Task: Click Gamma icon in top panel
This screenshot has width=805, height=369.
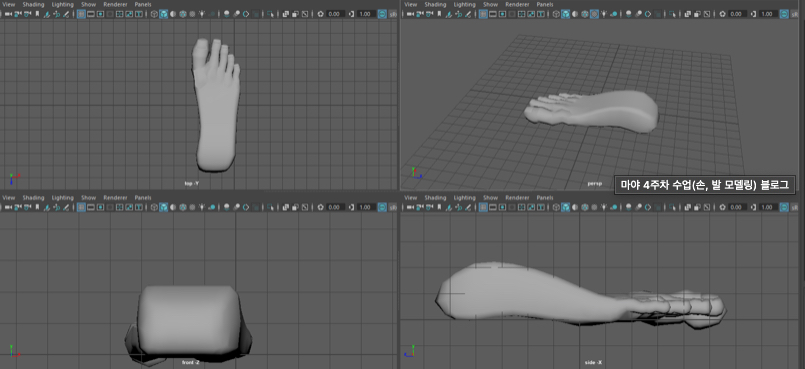Action: (x=353, y=14)
